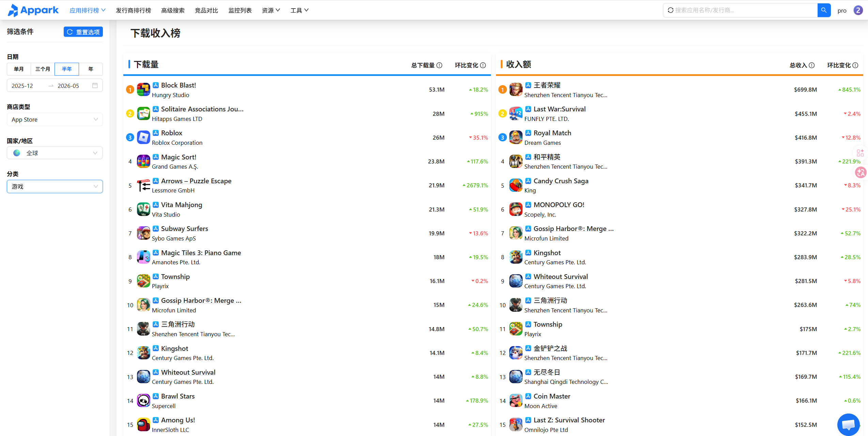The height and width of the screenshot is (436, 868).
Task: Open 竞品对比 page
Action: (x=206, y=10)
